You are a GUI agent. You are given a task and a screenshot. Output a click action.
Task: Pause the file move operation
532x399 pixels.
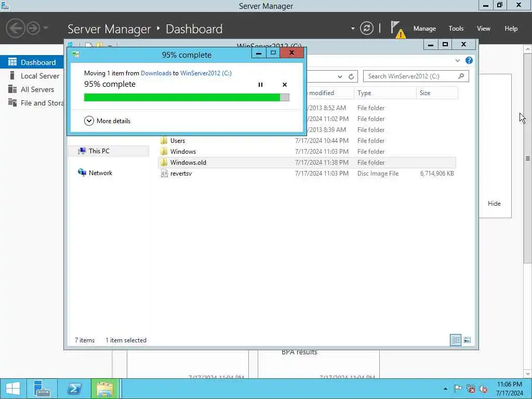coord(260,85)
